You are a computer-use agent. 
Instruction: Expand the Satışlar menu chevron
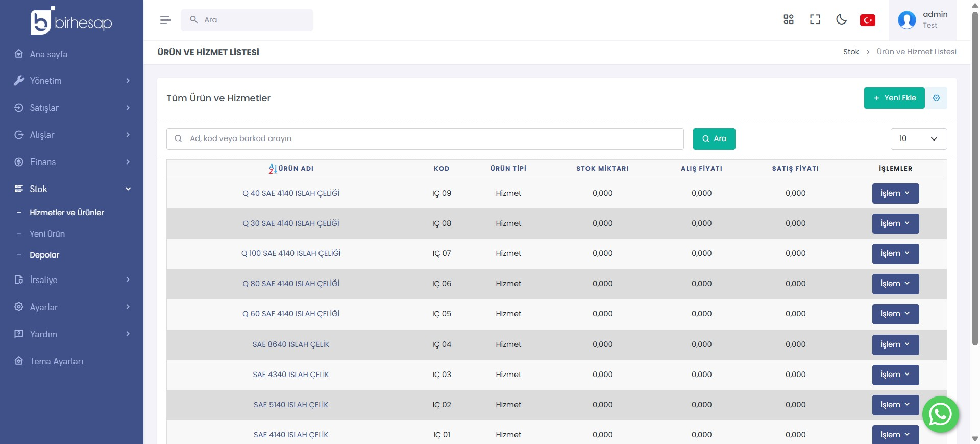point(128,108)
